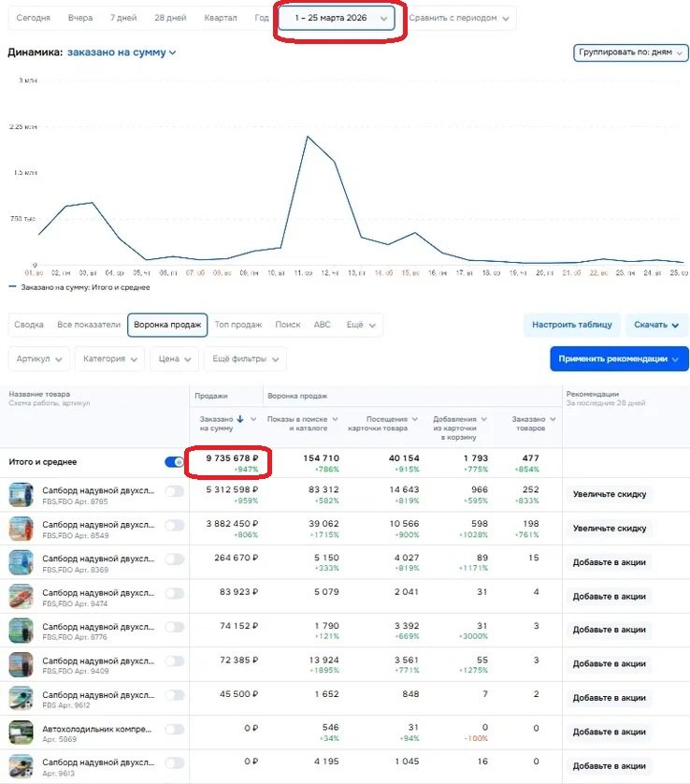
Task: Open chevron of 'Посещения карточки товара' column
Action: click(415, 419)
